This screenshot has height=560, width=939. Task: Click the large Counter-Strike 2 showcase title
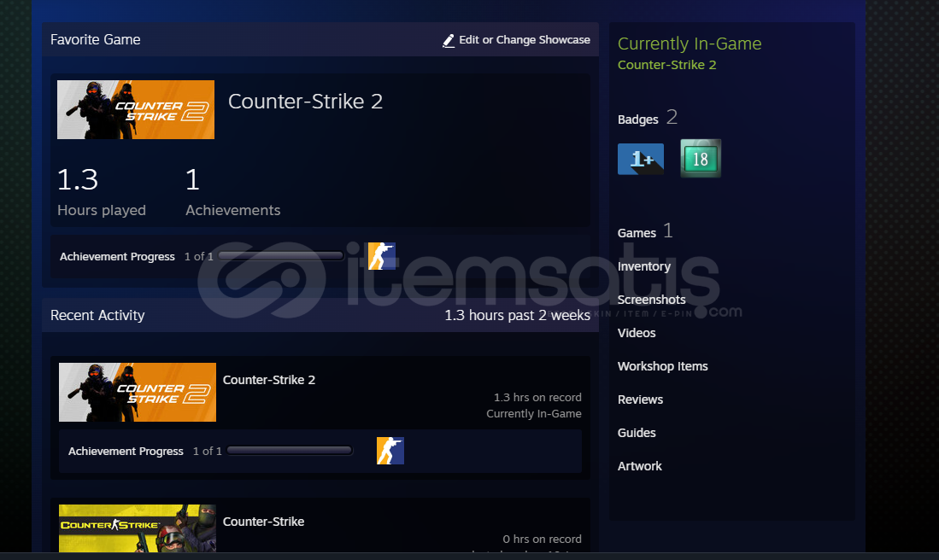305,101
